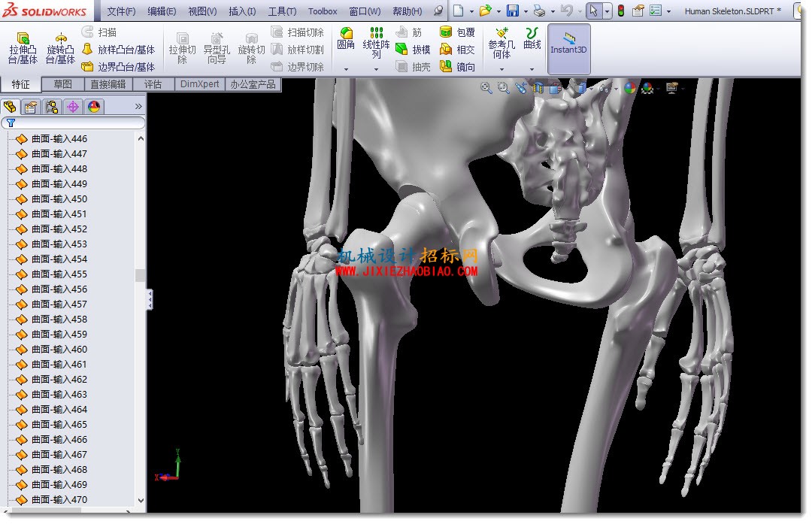This screenshot has height=524, width=812.
Task: Open dropdown arrow under 参考几何体
Action: coord(501,69)
